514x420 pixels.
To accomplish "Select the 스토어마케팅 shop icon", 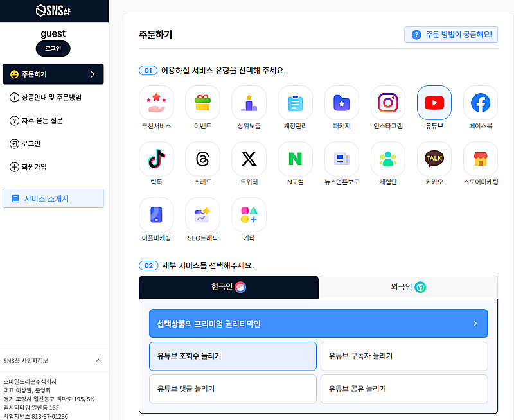I will click(481, 159).
